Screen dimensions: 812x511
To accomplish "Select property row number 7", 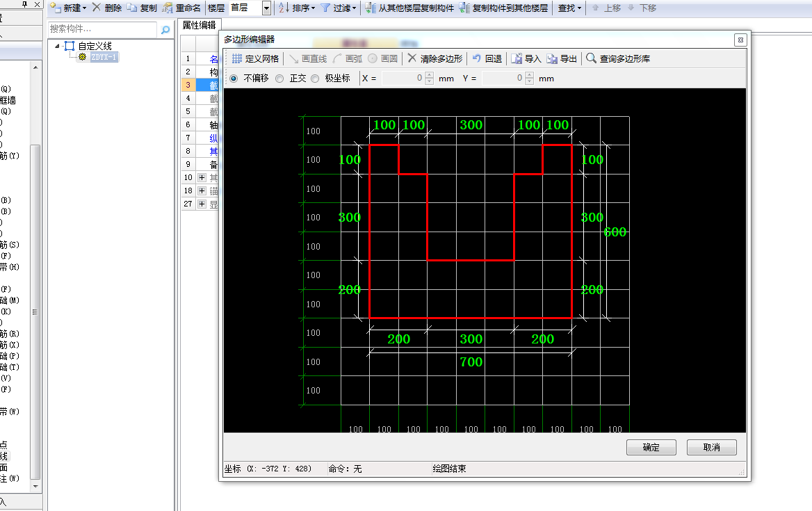I will (188, 138).
